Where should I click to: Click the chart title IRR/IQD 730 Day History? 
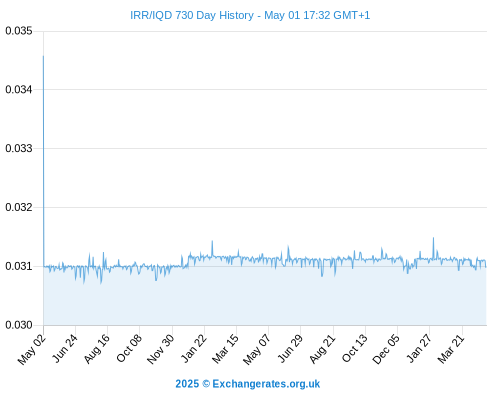[x=192, y=15]
